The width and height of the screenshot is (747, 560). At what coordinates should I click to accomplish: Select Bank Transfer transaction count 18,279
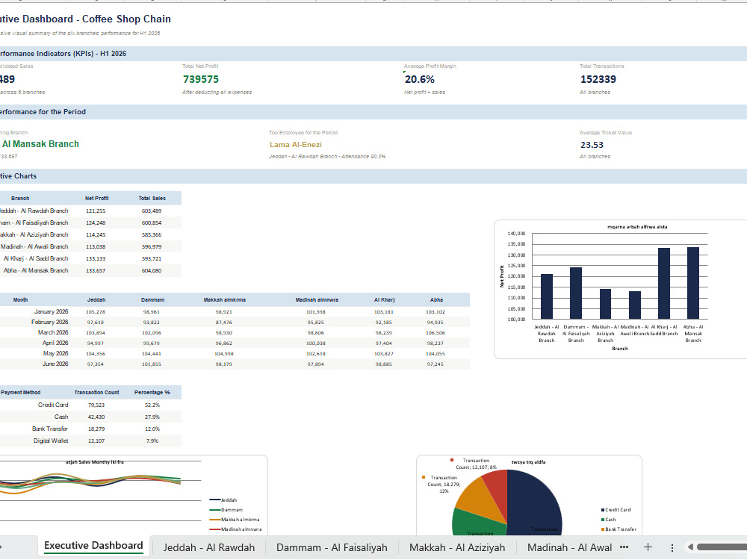tap(96, 429)
